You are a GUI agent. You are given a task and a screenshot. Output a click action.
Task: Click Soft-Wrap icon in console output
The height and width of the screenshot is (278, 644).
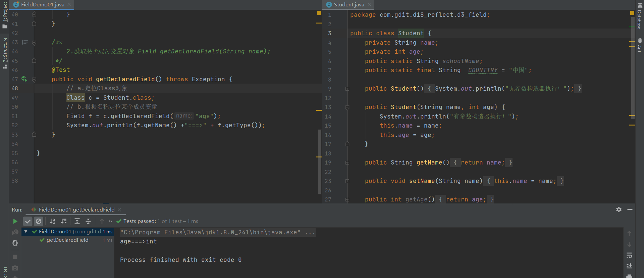click(629, 256)
